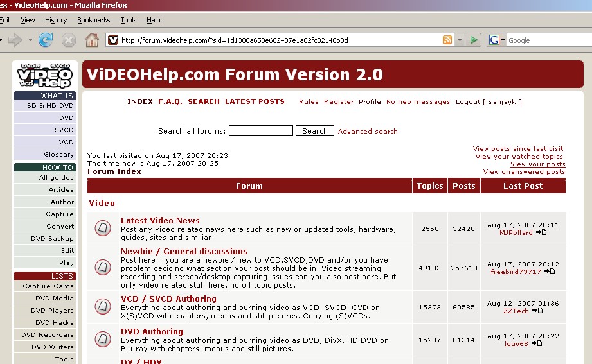Viewport: 592px width, 364px height.
Task: Reload the page with the refresh icon
Action: pyautogui.click(x=46, y=40)
